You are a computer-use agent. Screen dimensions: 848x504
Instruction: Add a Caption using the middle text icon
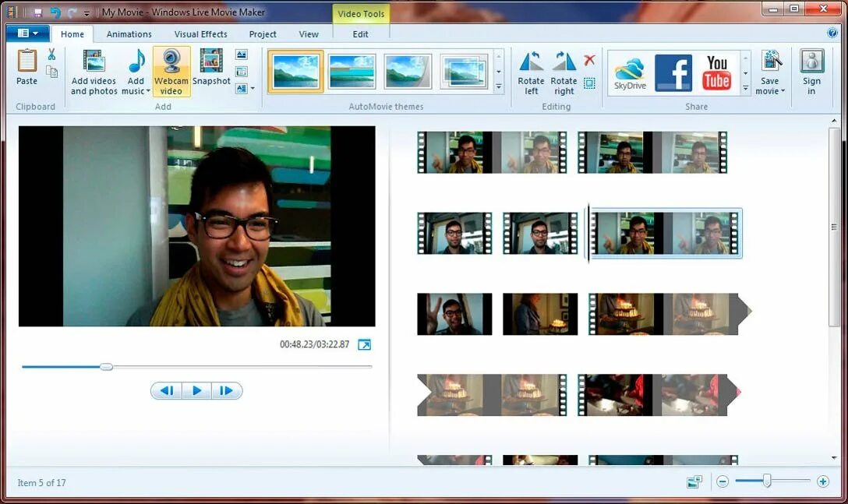241,72
